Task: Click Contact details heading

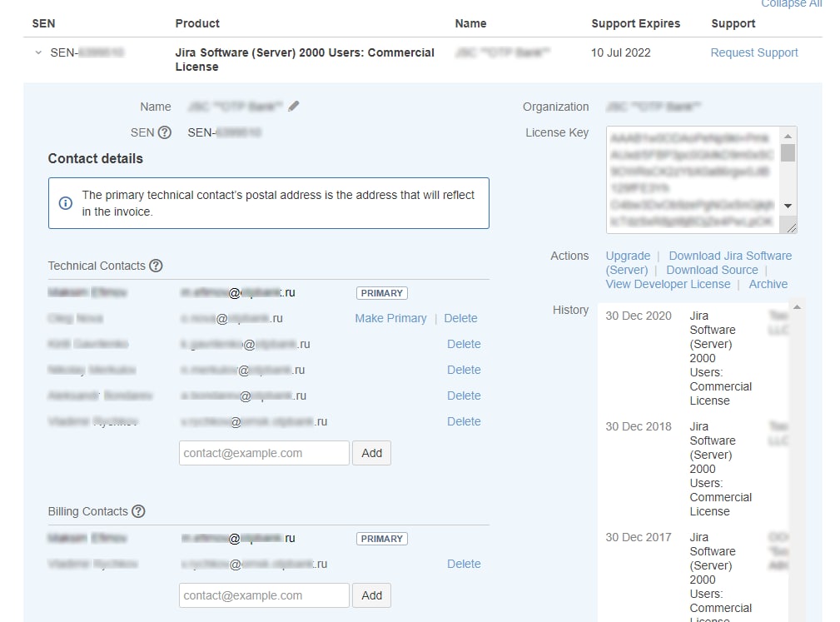Action: [x=96, y=158]
